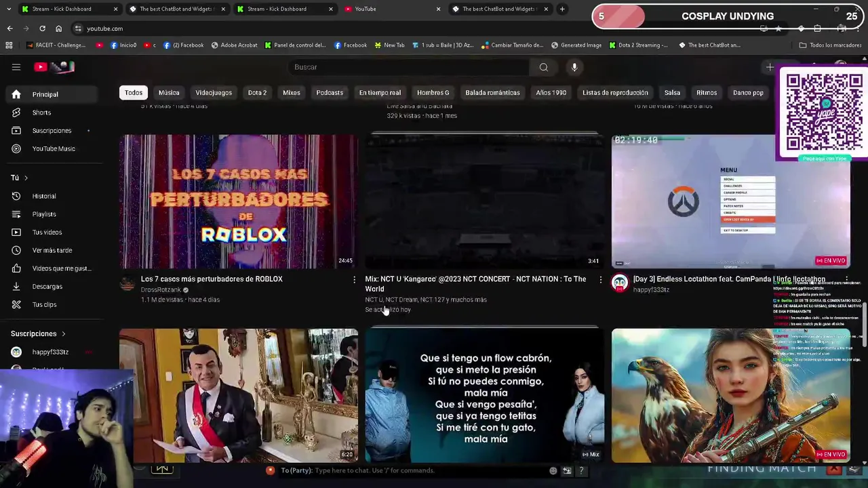
Task: Open Los 7 casos más perturbadores title
Action: (212, 279)
